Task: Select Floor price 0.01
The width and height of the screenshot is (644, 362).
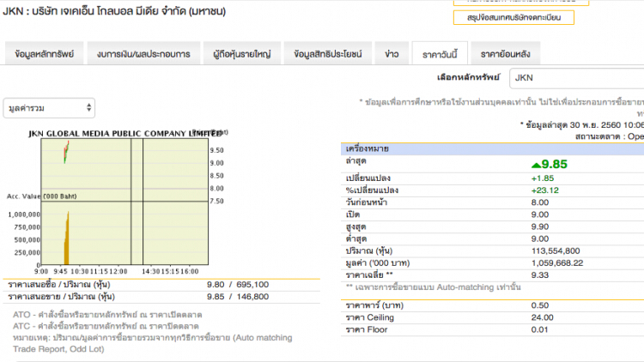Action: [539, 329]
